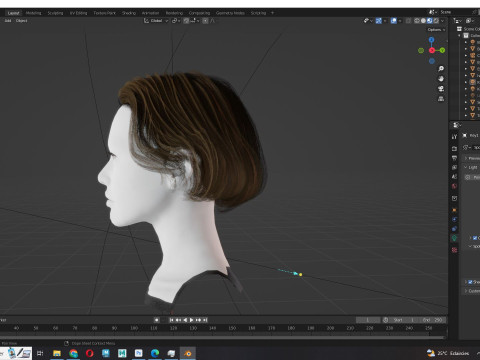Open the World properties tab

click(x=454, y=186)
